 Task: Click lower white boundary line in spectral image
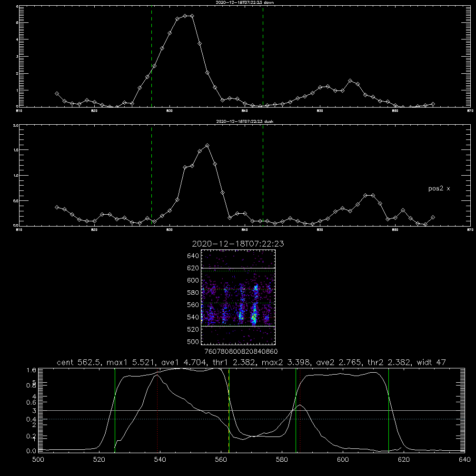[238, 327]
